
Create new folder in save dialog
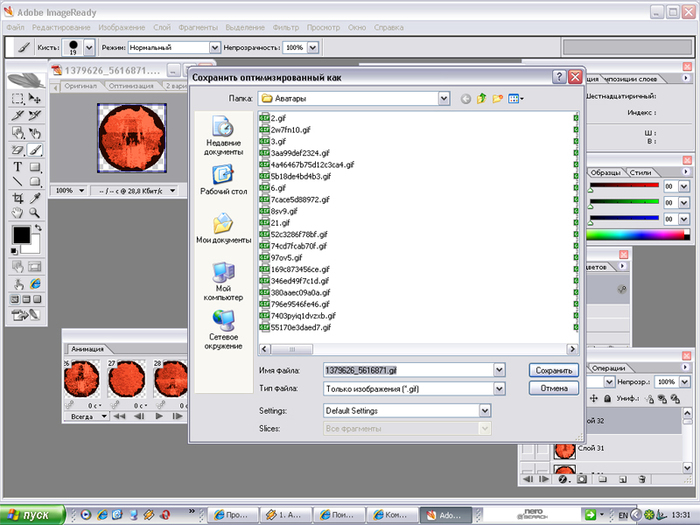(497, 99)
